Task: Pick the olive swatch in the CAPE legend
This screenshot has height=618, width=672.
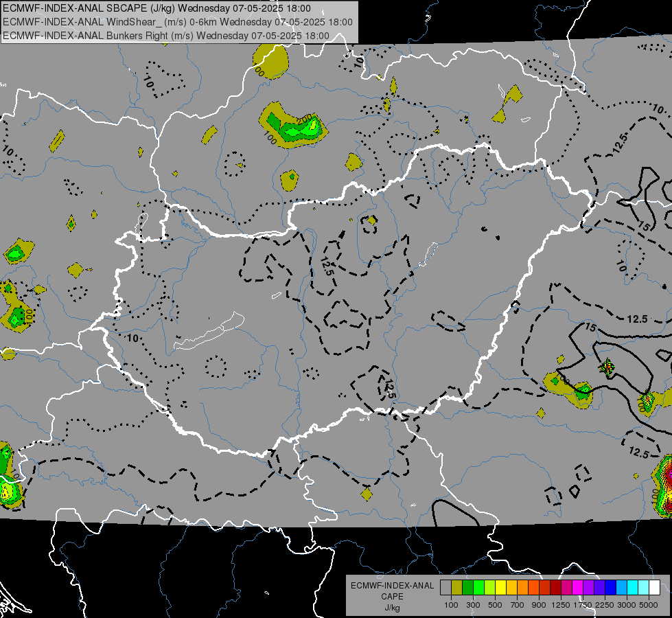Action: pos(457,588)
